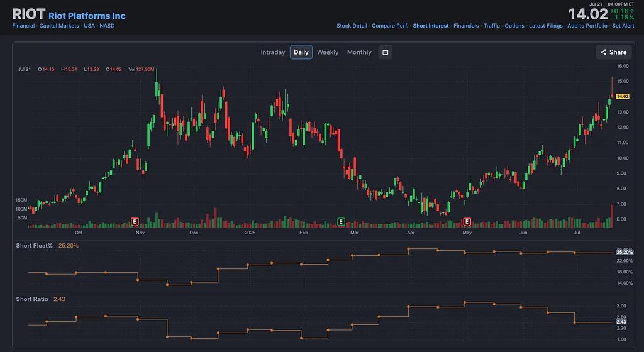Viewport: 644px width, 352px height.
Task: Open USA country link
Action: pyautogui.click(x=89, y=25)
